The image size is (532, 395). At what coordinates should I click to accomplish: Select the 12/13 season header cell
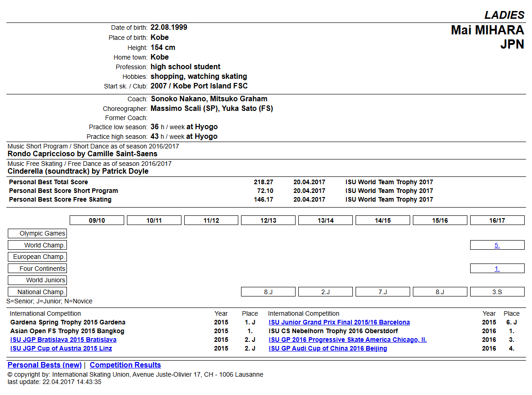click(269, 220)
